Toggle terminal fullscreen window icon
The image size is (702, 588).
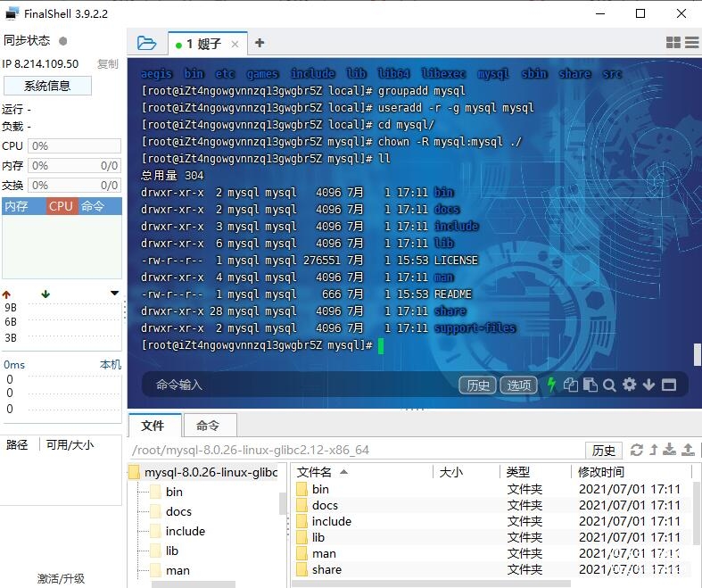pos(669,385)
